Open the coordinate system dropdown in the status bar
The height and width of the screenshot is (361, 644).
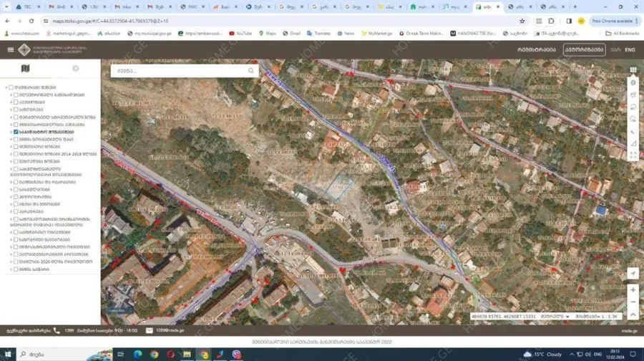pos(555,316)
